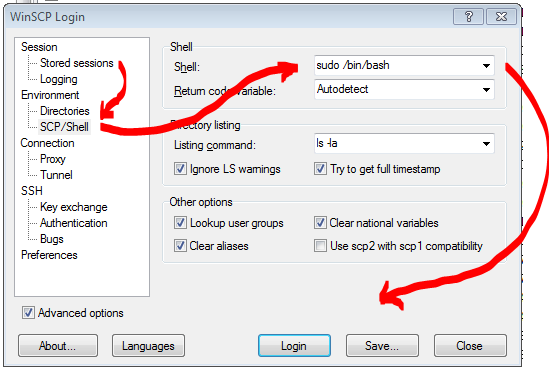The height and width of the screenshot is (367, 549).
Task: Expand the Shell dropdown arrow
Action: coord(486,65)
